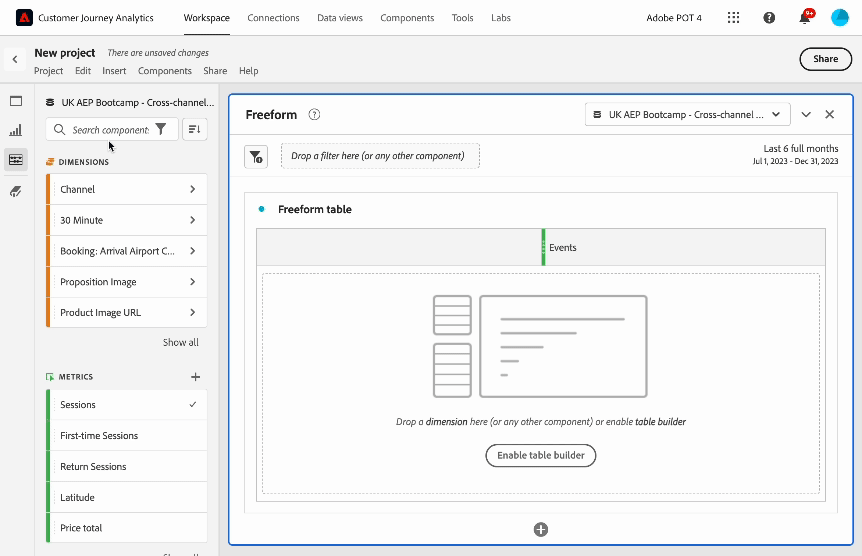Image resolution: width=862 pixels, height=556 pixels.
Task: Open the Components top nav tab
Action: 407,18
